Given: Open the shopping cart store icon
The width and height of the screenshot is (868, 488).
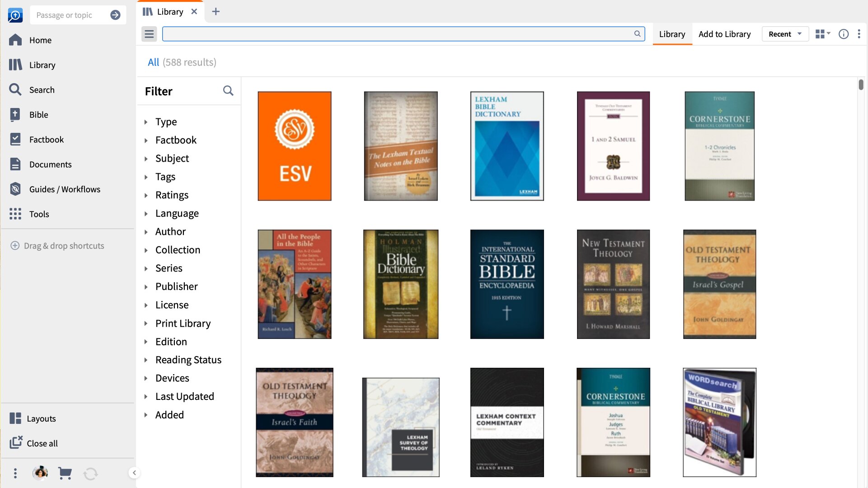Looking at the screenshot, I should click(x=65, y=473).
